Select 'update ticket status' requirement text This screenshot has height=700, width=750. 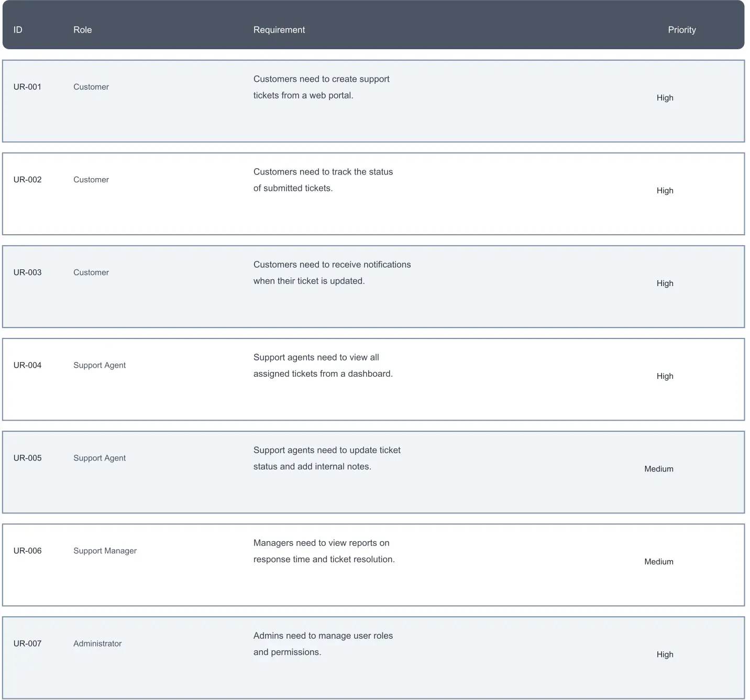click(327, 458)
